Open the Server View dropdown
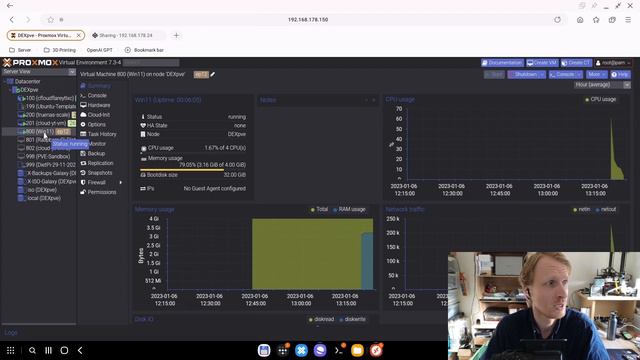 [72, 72]
